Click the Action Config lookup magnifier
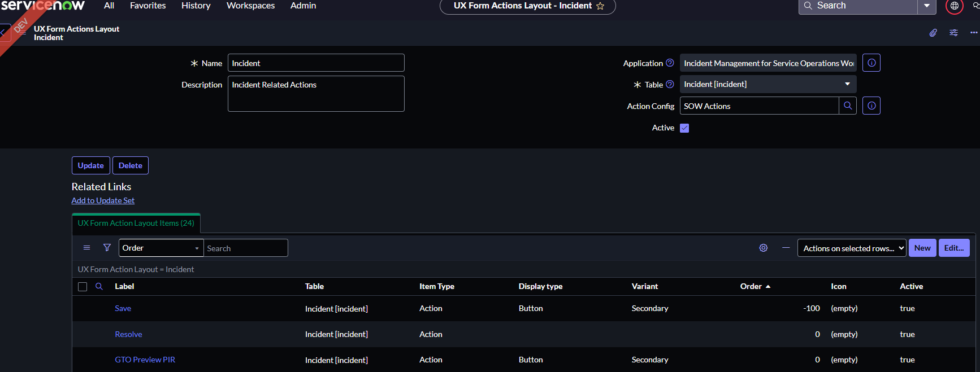This screenshot has height=372, width=980. point(848,106)
